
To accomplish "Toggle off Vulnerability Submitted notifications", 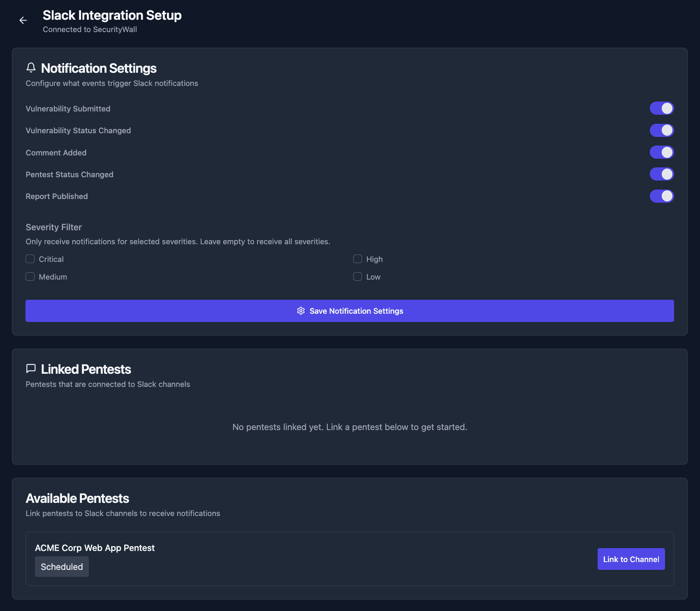I will [x=661, y=108].
